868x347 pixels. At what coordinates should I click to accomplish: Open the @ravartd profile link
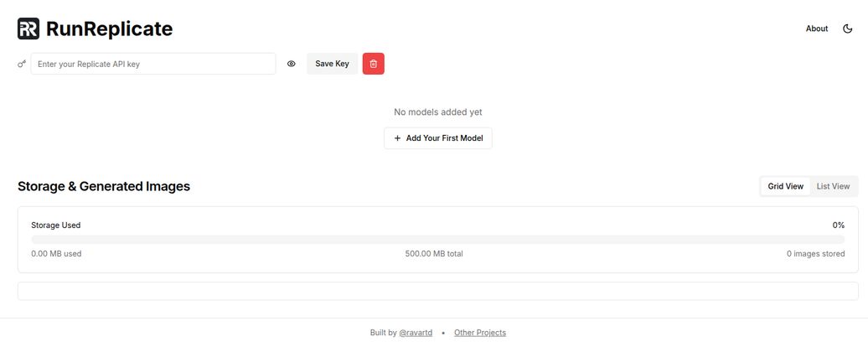(416, 333)
